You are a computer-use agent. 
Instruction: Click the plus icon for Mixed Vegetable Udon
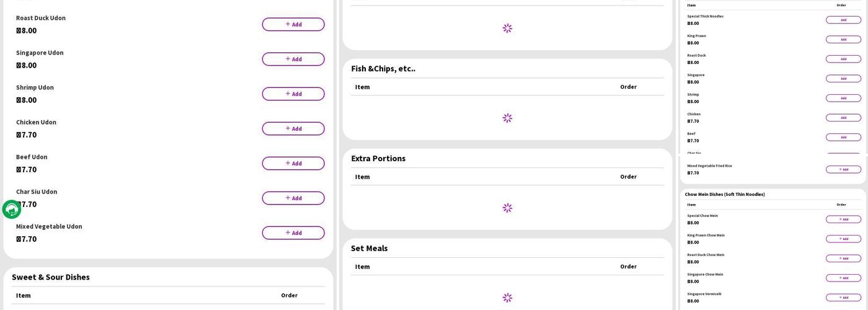tap(288, 232)
